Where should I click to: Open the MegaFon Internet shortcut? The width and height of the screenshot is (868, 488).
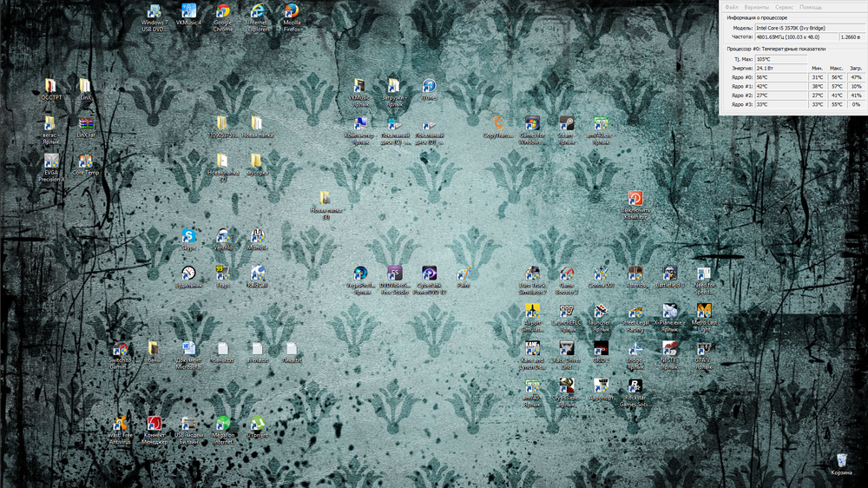(223, 431)
